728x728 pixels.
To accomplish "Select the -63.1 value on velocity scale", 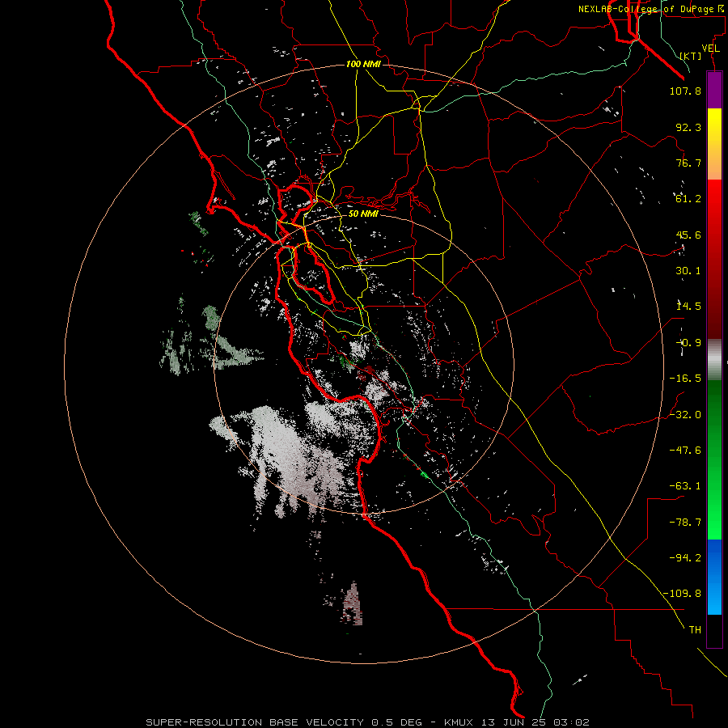I will tap(685, 486).
